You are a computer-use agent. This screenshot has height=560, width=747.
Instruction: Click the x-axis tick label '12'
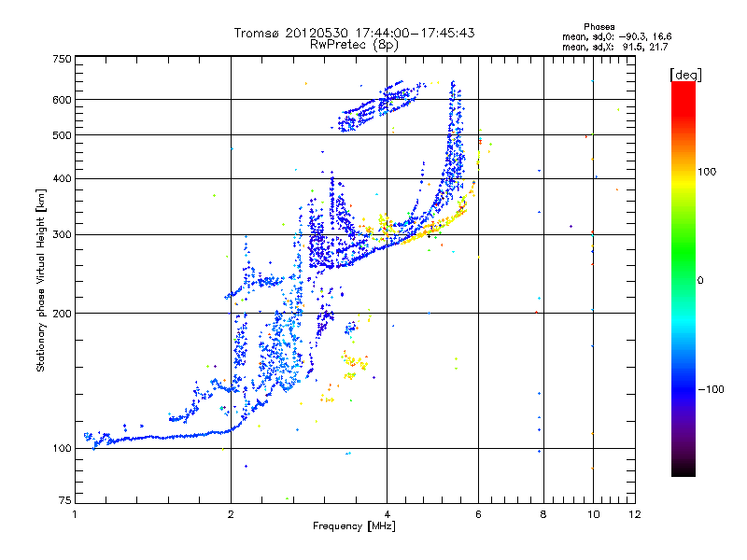pos(635,514)
